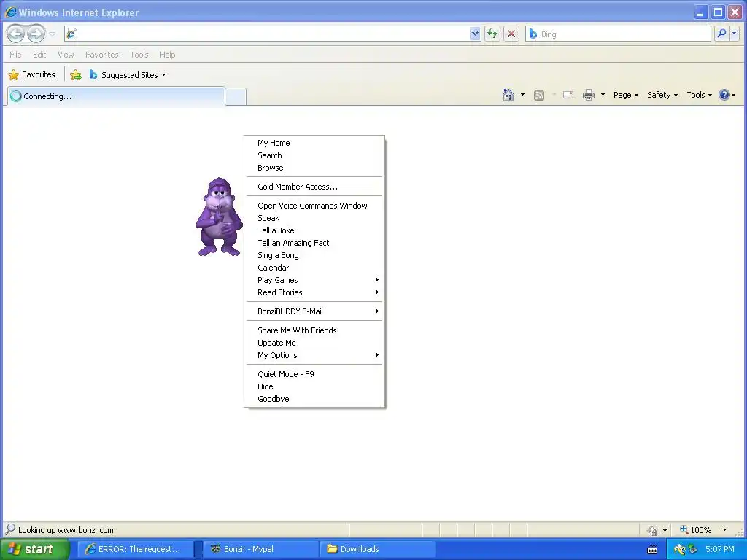
Task: Open the Page command bar menu
Action: [x=625, y=95]
